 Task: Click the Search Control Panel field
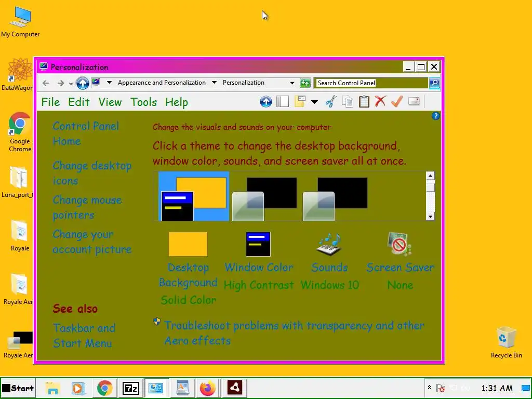(x=370, y=83)
